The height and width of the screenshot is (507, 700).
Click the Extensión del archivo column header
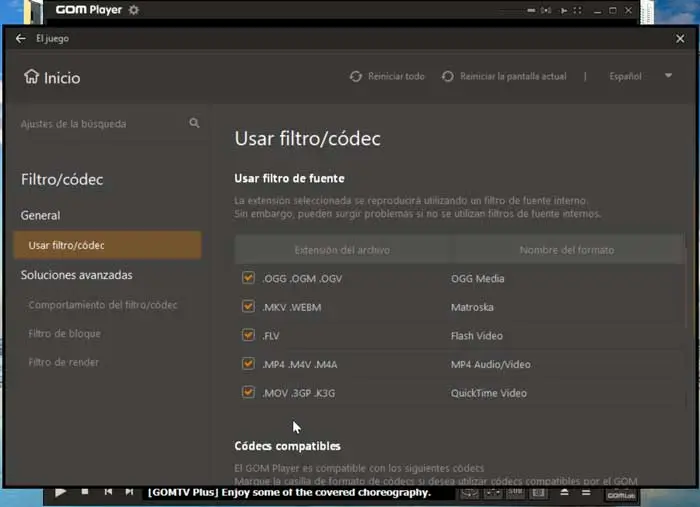342,250
